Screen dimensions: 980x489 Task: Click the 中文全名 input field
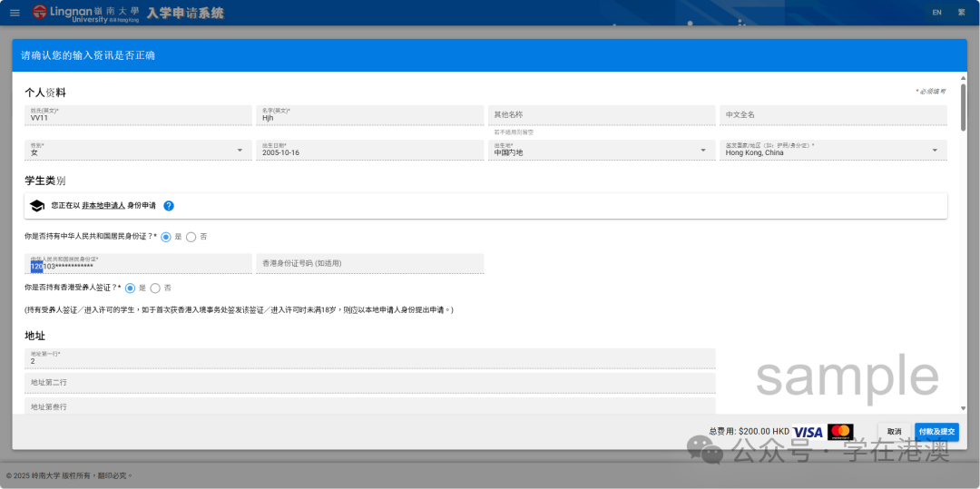[834, 115]
